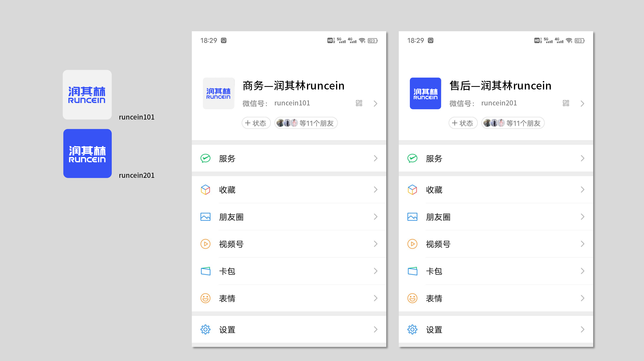Image resolution: width=644 pixels, height=361 pixels.
Task: Open 卡包 wallet icon in runcein201 screen
Action: pyautogui.click(x=412, y=271)
